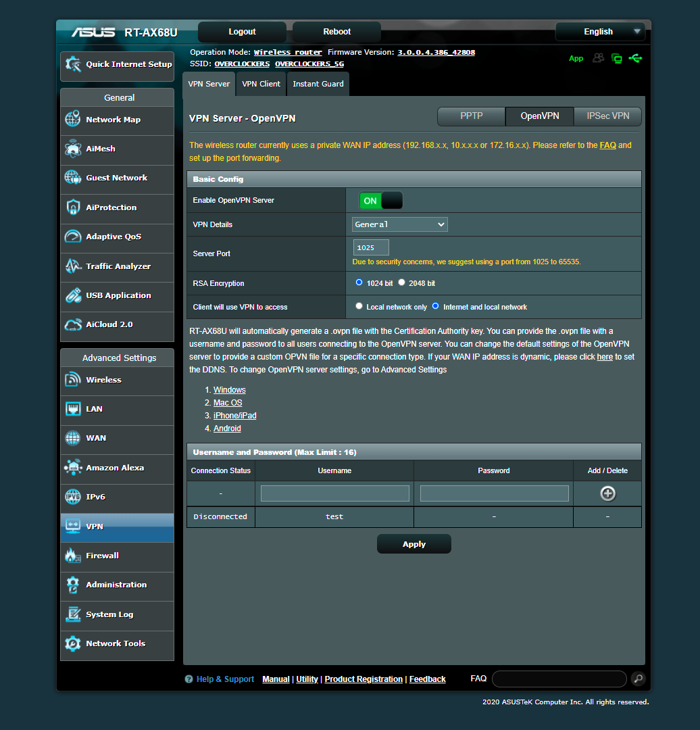Click the USB Application icon
Image resolution: width=700 pixels, height=730 pixels.
(72, 295)
